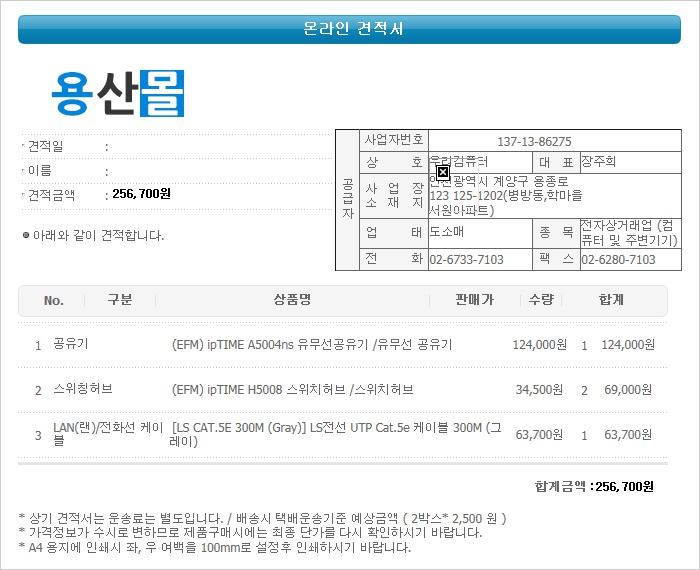The height and width of the screenshot is (570, 700).
Task: Click the 공급자 vertical label
Action: (x=348, y=199)
